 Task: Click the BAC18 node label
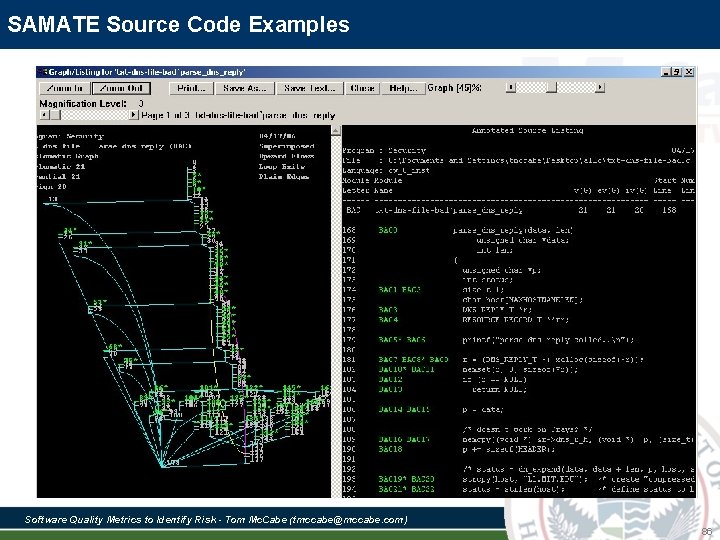tap(391, 449)
